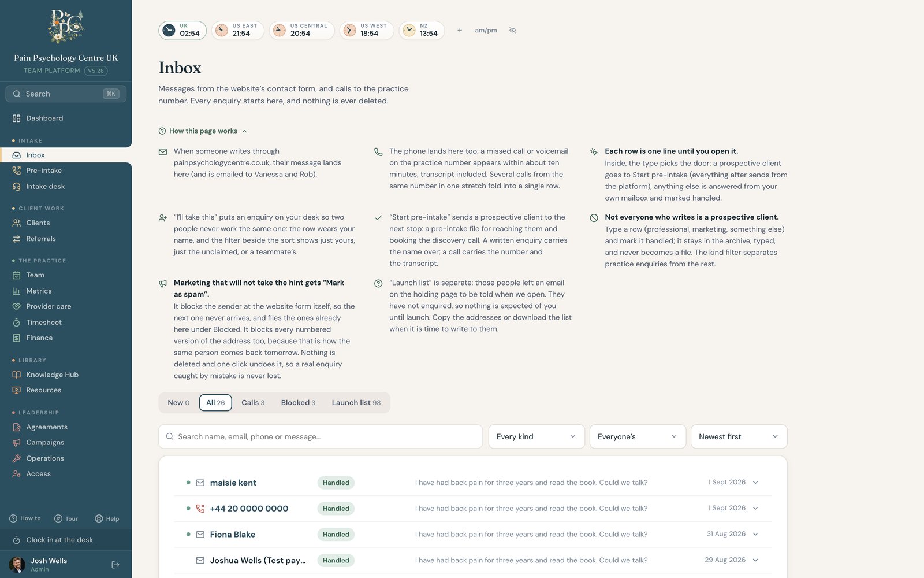Select the US Central clock chip
This screenshot has height=578, width=924.
pos(302,31)
